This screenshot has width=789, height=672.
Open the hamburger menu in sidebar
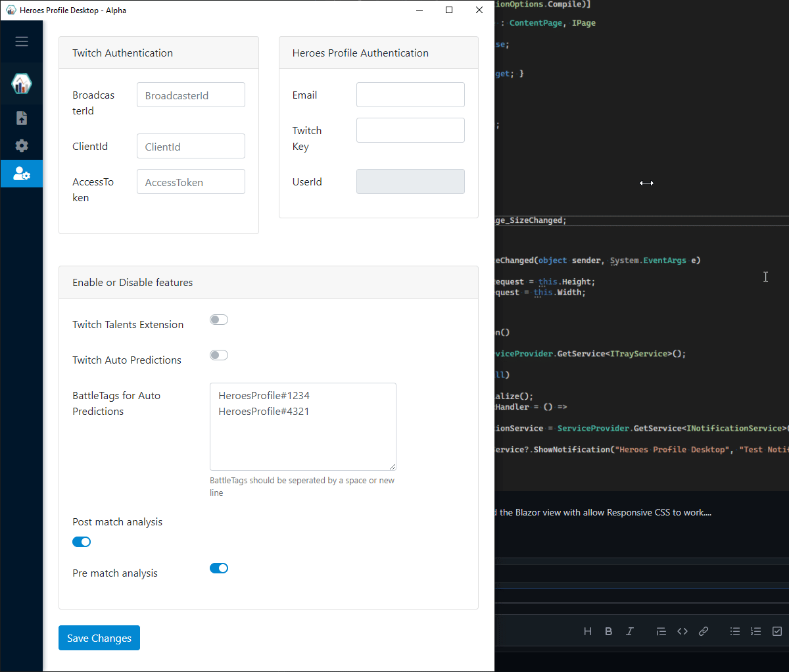point(22,41)
